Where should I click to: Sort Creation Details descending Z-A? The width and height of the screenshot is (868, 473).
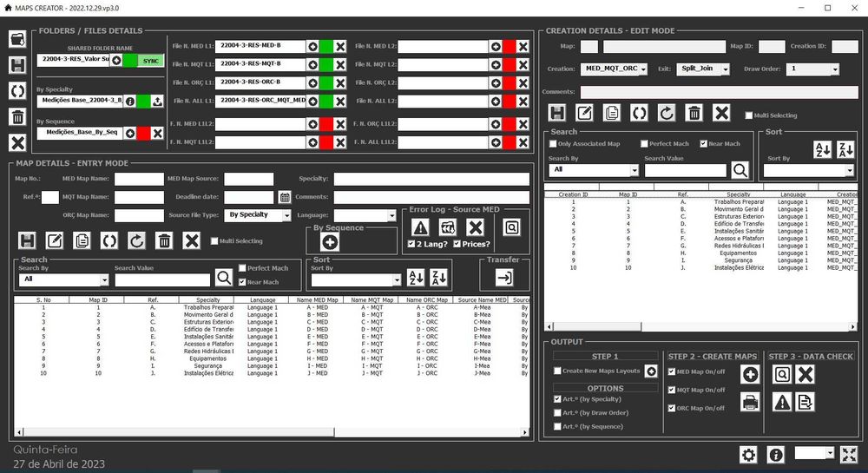click(845, 149)
